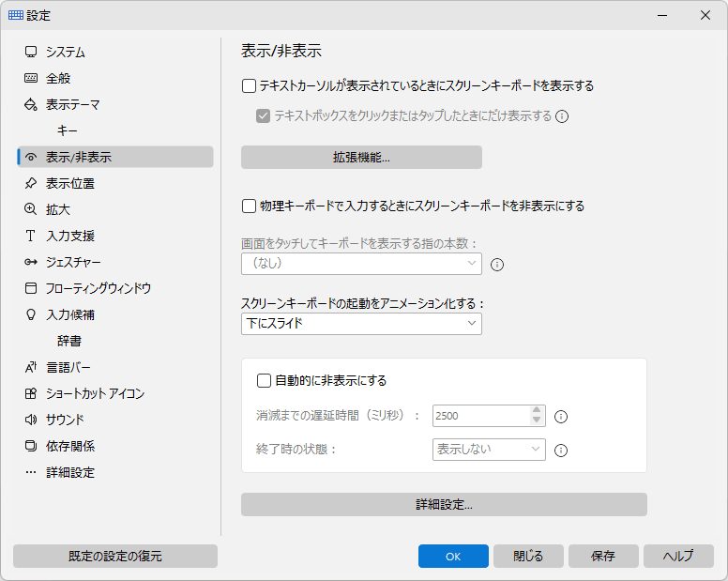Click the 表示/非表示 page heading
Image resolution: width=728 pixels, height=581 pixels.
coord(281,51)
